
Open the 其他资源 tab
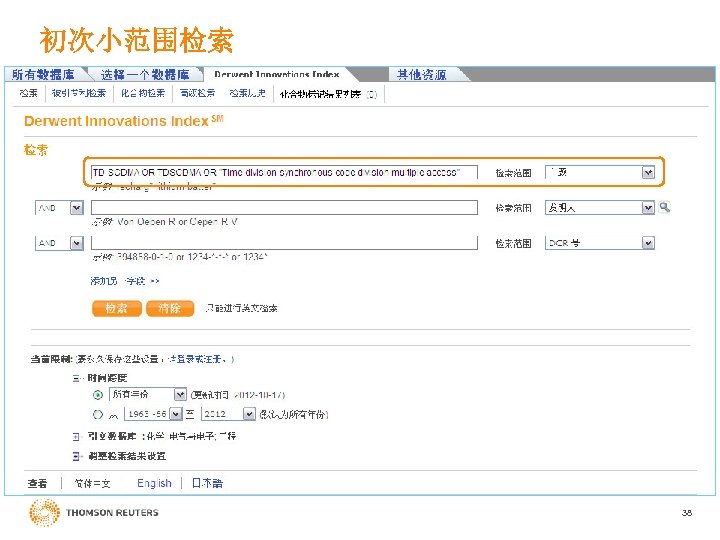422,74
